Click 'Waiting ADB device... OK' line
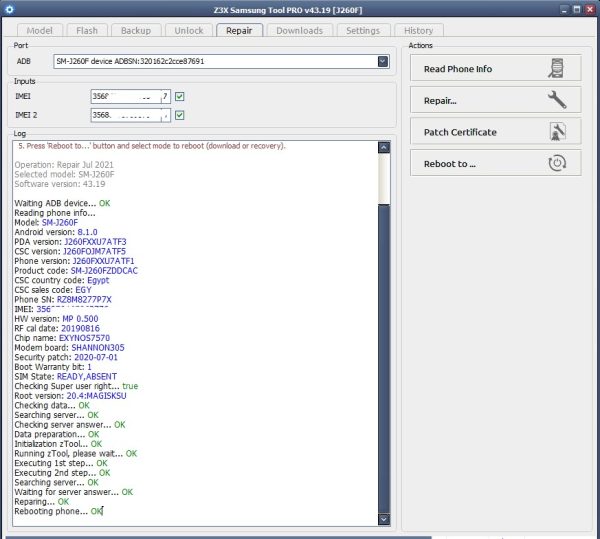Viewport: 600px width, 539px height. 62,203
